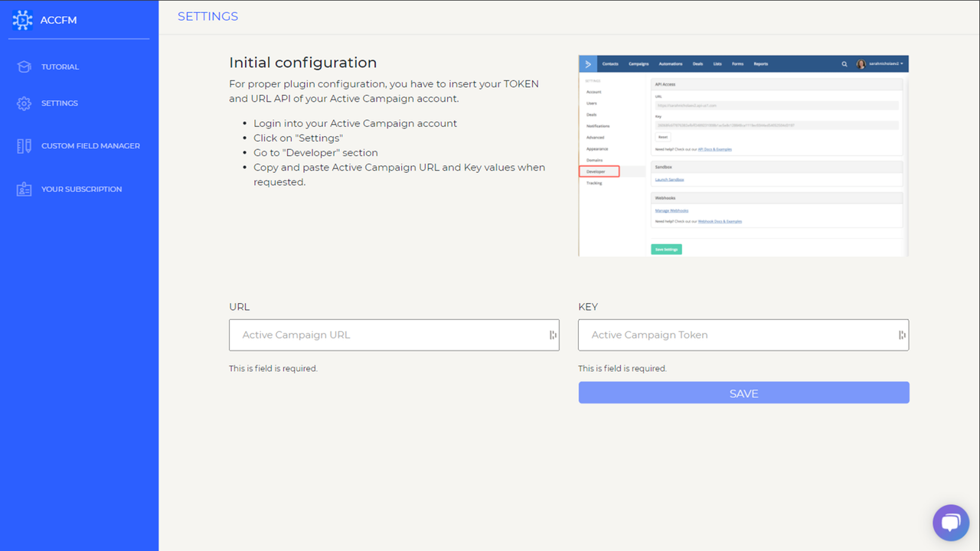
Task: Open Custom Field Manager menu item
Action: [x=90, y=146]
